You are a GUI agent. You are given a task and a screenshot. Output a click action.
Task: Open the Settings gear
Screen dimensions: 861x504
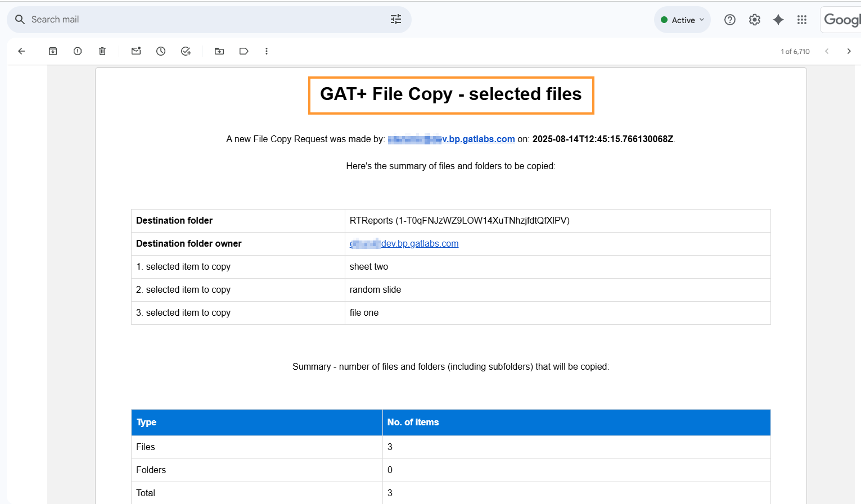point(755,20)
